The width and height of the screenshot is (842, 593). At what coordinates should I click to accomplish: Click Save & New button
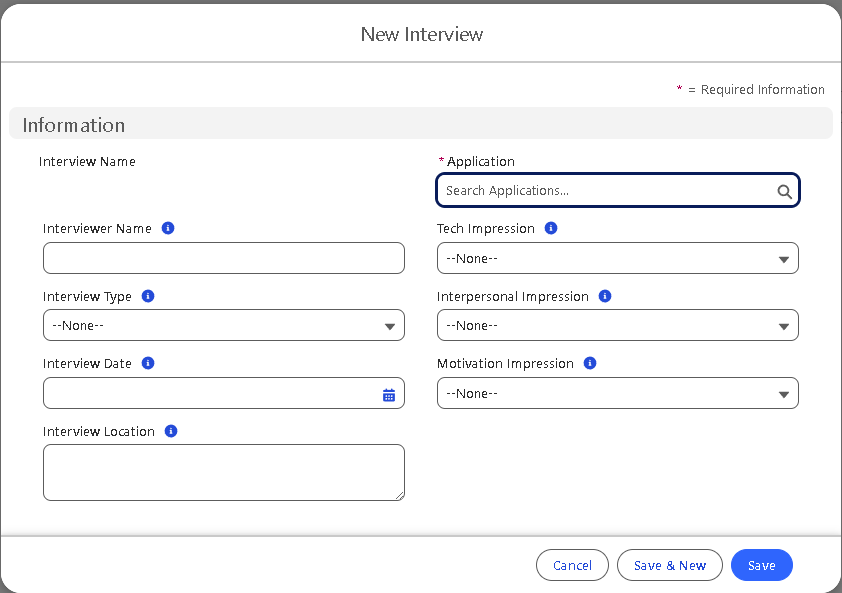coord(670,565)
